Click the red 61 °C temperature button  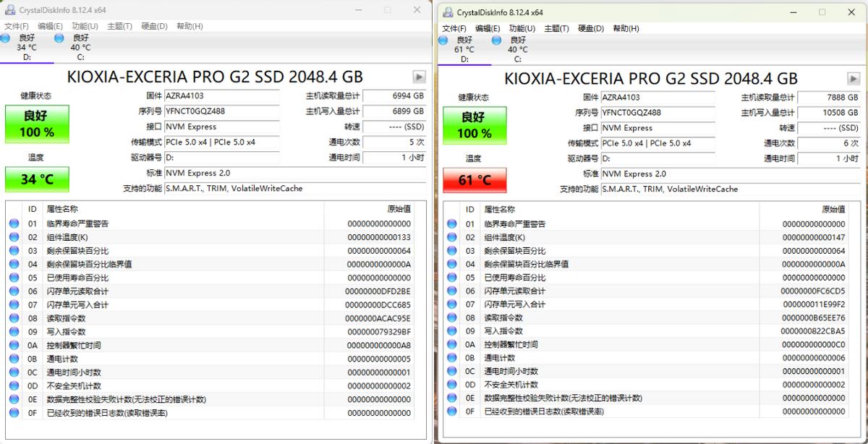[475, 179]
